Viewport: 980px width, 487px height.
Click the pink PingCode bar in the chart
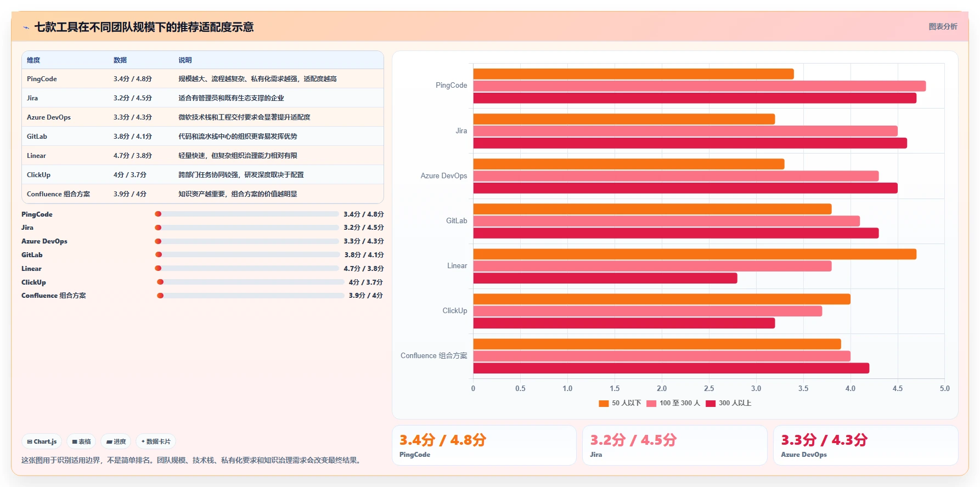(700, 86)
